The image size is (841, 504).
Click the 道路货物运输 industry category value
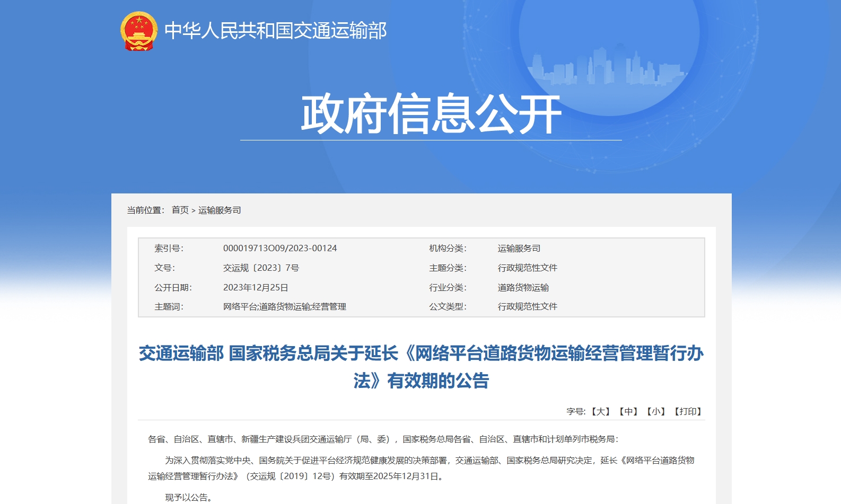[x=523, y=288]
